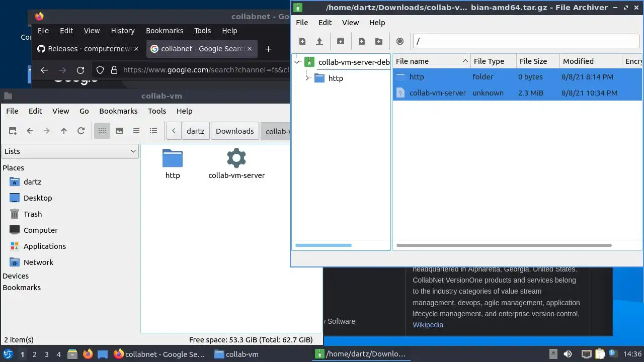
Task: Collapse the collab-vm-server-deb archive tree root
Action: (297, 62)
